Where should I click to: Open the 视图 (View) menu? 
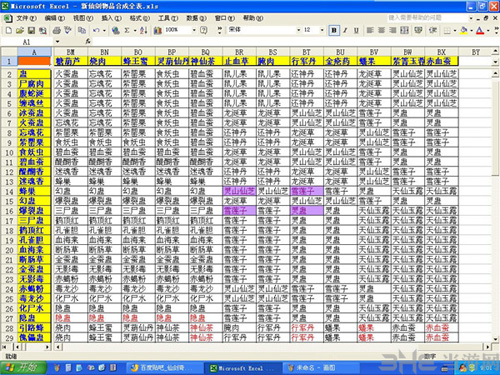point(83,18)
